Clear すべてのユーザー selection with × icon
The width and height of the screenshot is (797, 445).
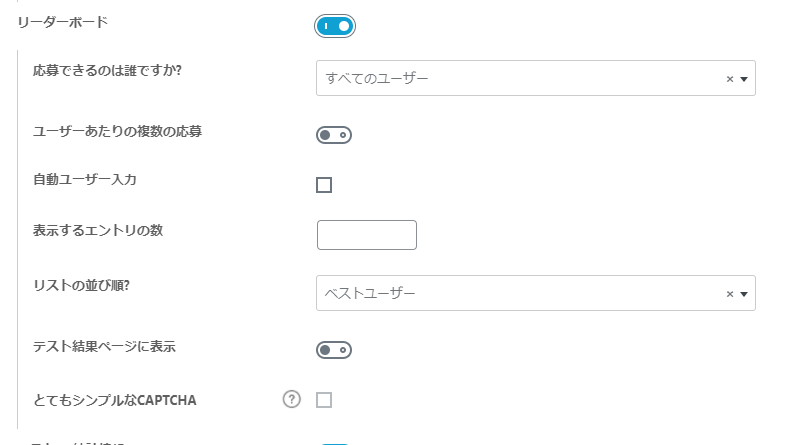729,79
